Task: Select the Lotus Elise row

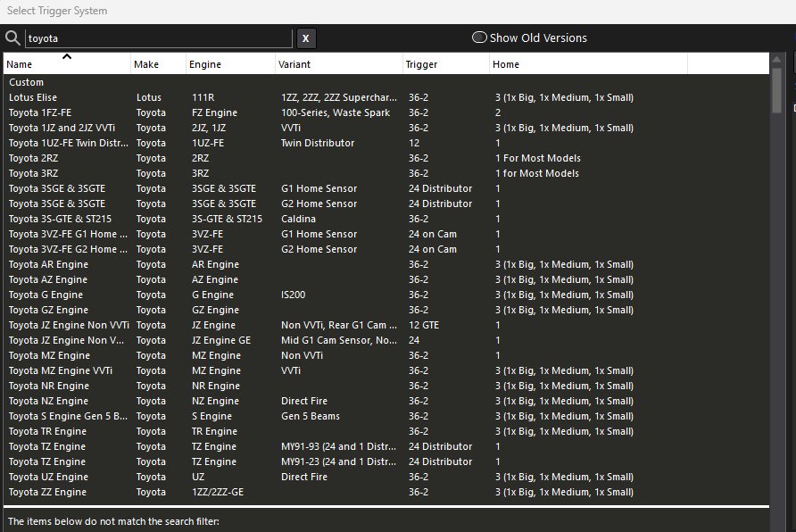Action: click(386, 97)
